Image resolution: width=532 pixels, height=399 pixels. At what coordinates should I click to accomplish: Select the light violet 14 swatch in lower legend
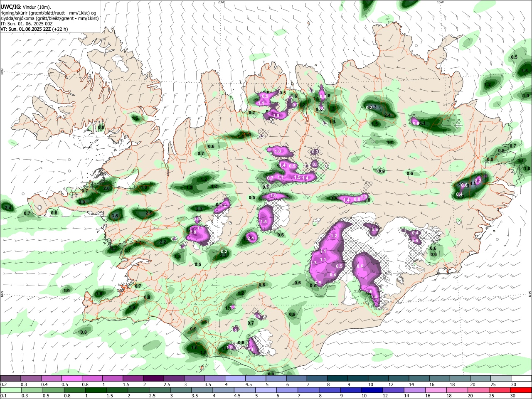pos(415,390)
